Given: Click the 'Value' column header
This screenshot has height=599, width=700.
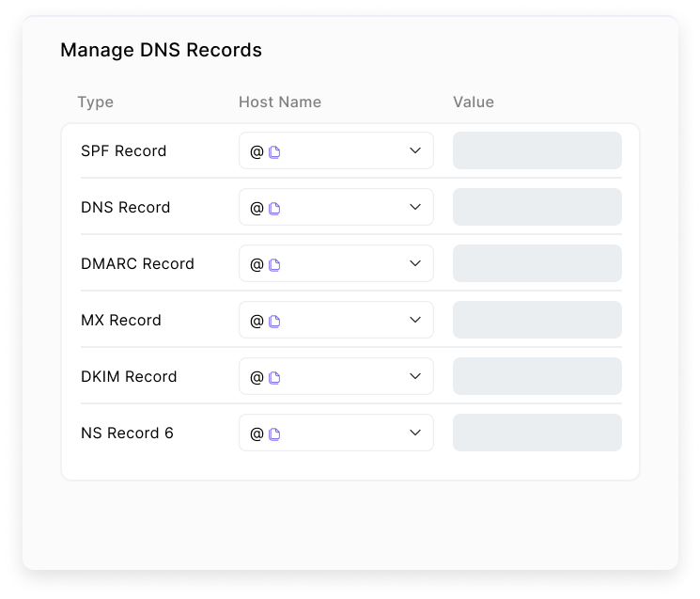Looking at the screenshot, I should click(x=474, y=102).
